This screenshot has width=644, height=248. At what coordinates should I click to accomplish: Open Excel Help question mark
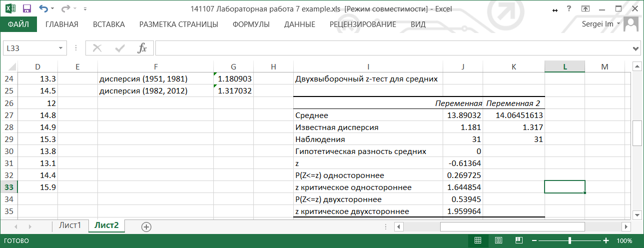(x=569, y=8)
